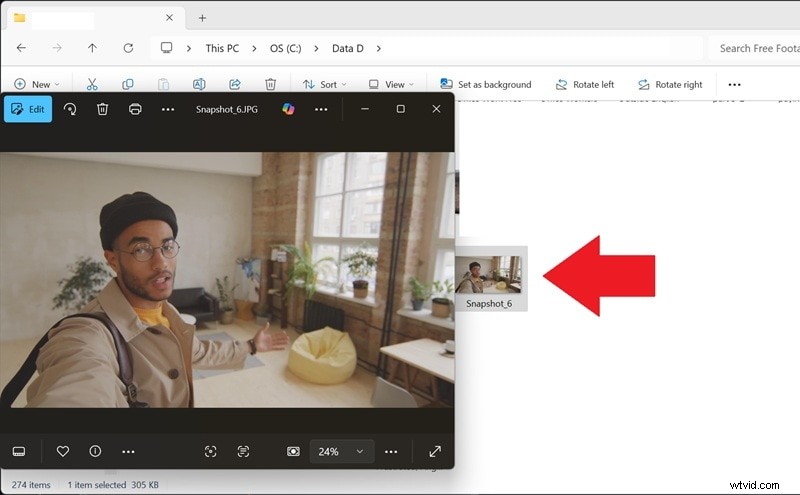This screenshot has width=800, height=495.
Task: Click Rotate right in Explorer toolbar
Action: tap(669, 85)
